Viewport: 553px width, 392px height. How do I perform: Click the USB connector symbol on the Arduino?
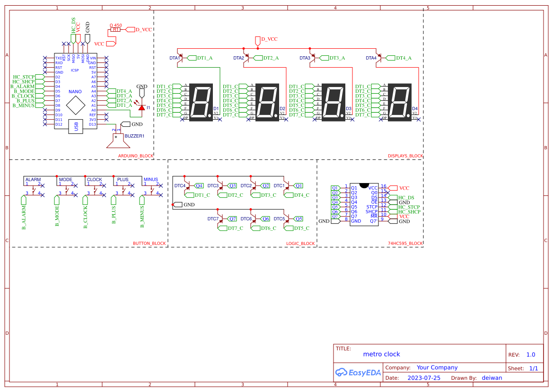[x=77, y=127]
